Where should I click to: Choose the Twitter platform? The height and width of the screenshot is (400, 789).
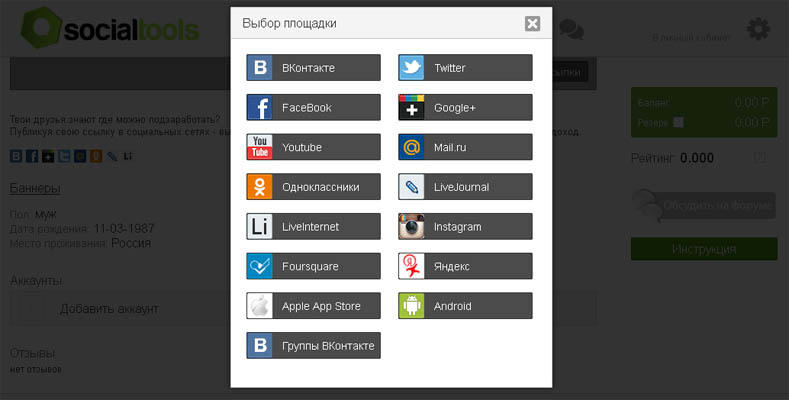pyautogui.click(x=465, y=67)
